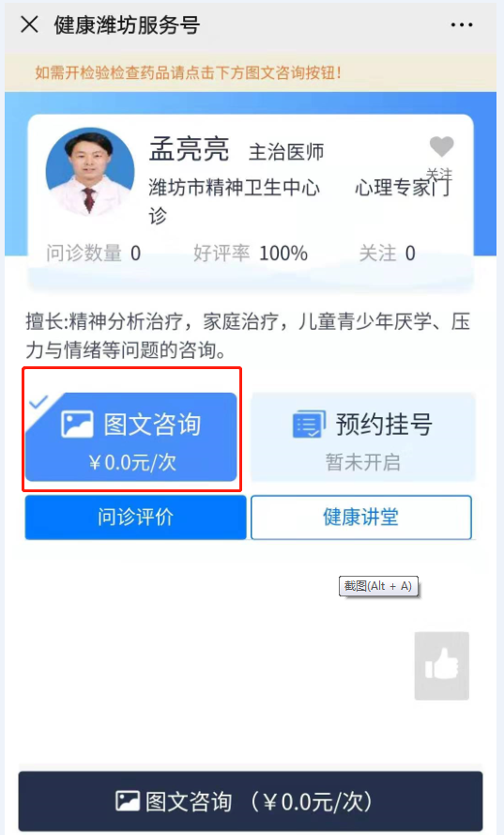Click the image icon on bottom button
The image size is (504, 835).
128,801
